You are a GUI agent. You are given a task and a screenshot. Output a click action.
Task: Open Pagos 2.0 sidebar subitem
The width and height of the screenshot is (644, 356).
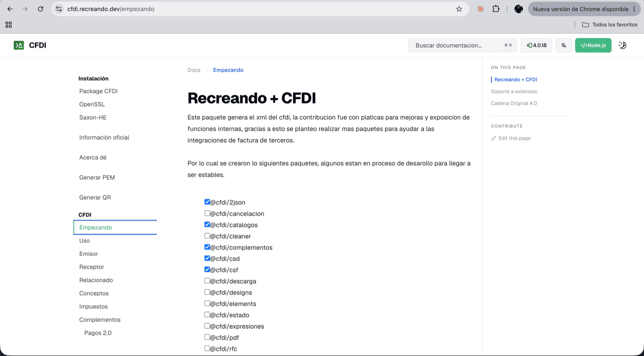point(98,333)
